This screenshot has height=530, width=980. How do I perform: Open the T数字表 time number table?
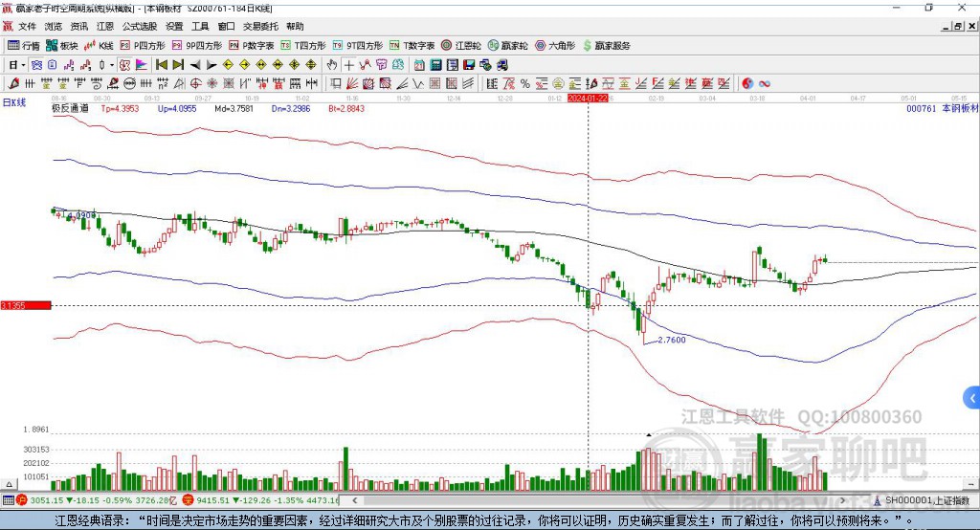(x=412, y=46)
